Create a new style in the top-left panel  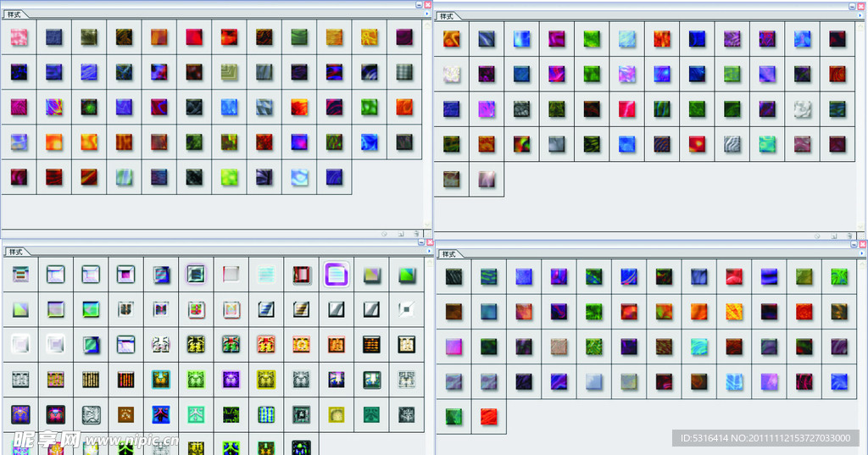coord(401,234)
